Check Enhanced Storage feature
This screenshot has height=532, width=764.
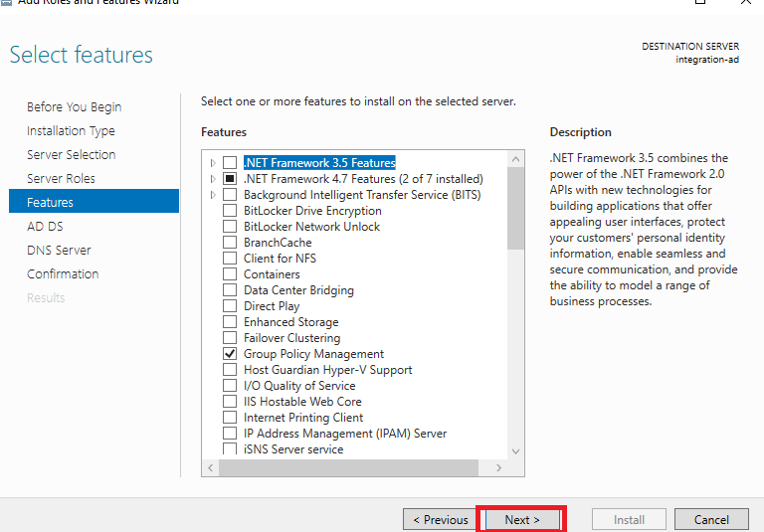tap(230, 322)
